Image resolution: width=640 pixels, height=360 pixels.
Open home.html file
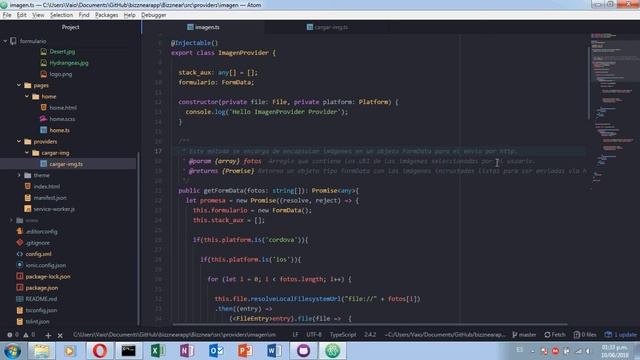pyautogui.click(x=63, y=108)
